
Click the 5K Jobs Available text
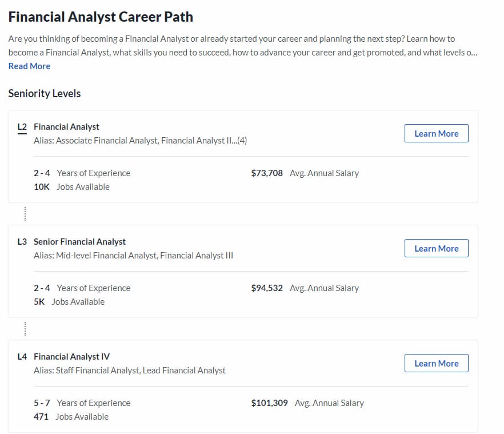(x=69, y=302)
